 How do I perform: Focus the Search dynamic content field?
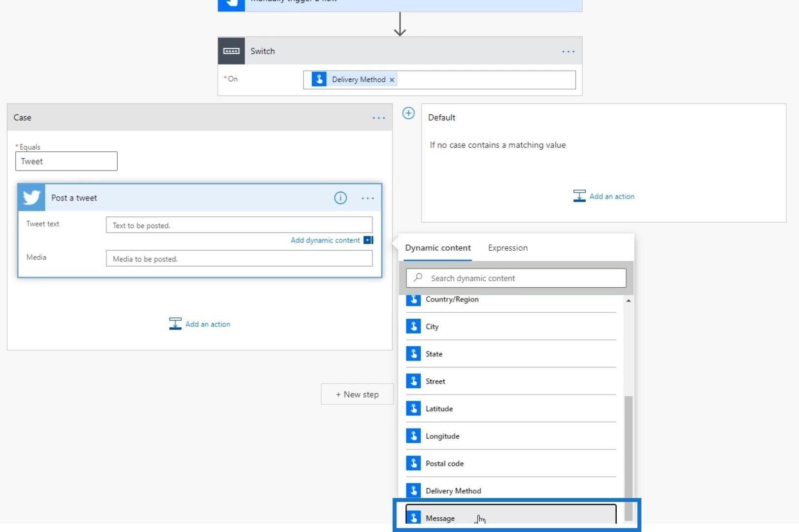point(516,278)
